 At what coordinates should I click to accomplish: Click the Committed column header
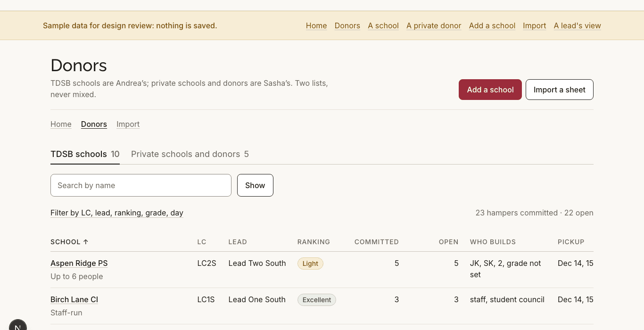tap(377, 242)
